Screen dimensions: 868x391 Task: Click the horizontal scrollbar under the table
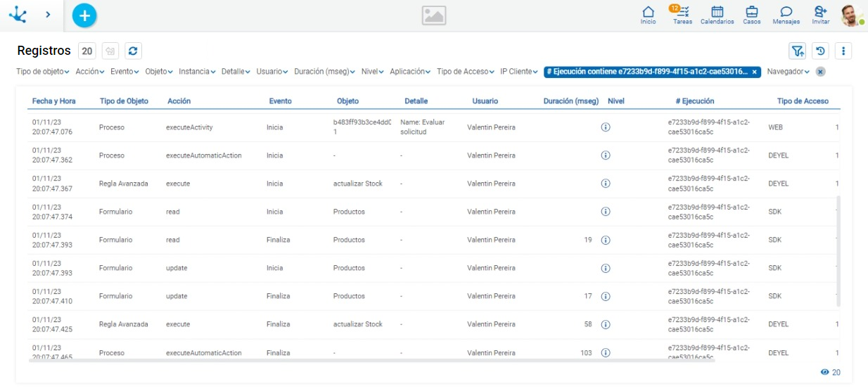(371, 360)
